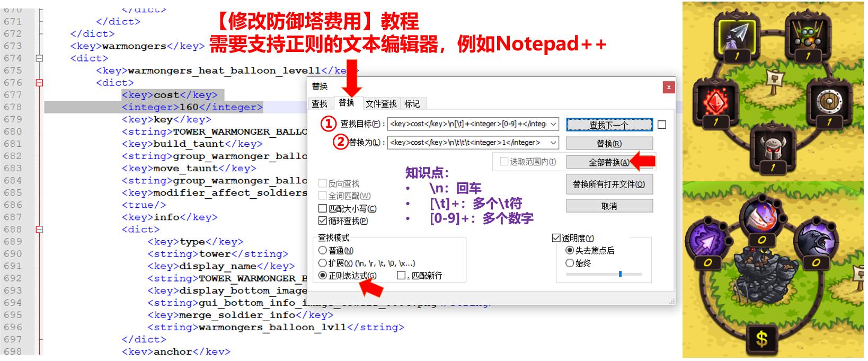868x361 pixels.
Task: Click the <key>build_taunt</key> line
Action: (x=192, y=144)
